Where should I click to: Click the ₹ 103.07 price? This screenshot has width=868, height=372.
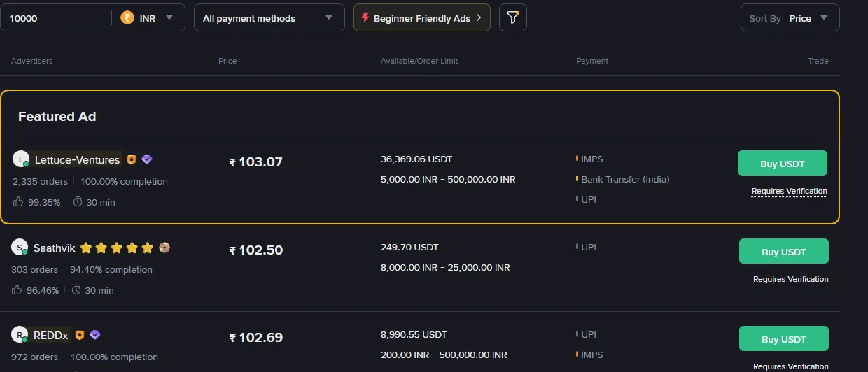click(256, 162)
